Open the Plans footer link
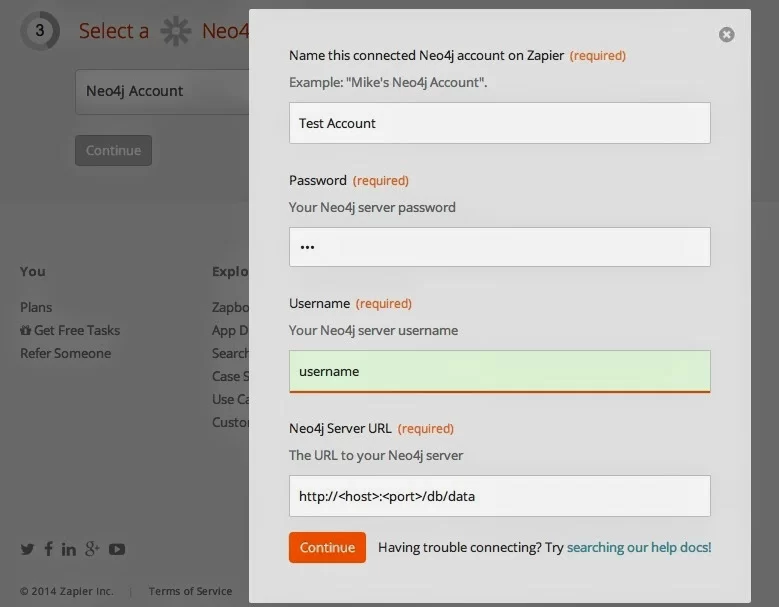Screen dimensions: 779x607 coord(36,307)
